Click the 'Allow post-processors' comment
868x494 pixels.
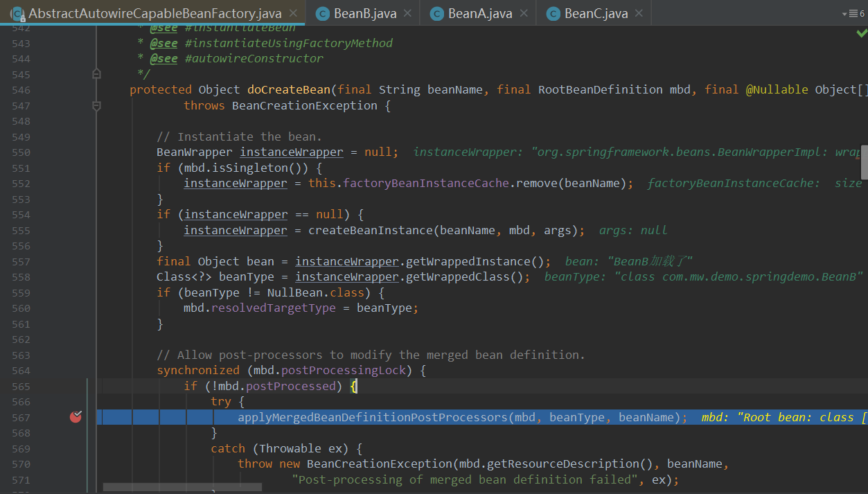[x=371, y=355]
